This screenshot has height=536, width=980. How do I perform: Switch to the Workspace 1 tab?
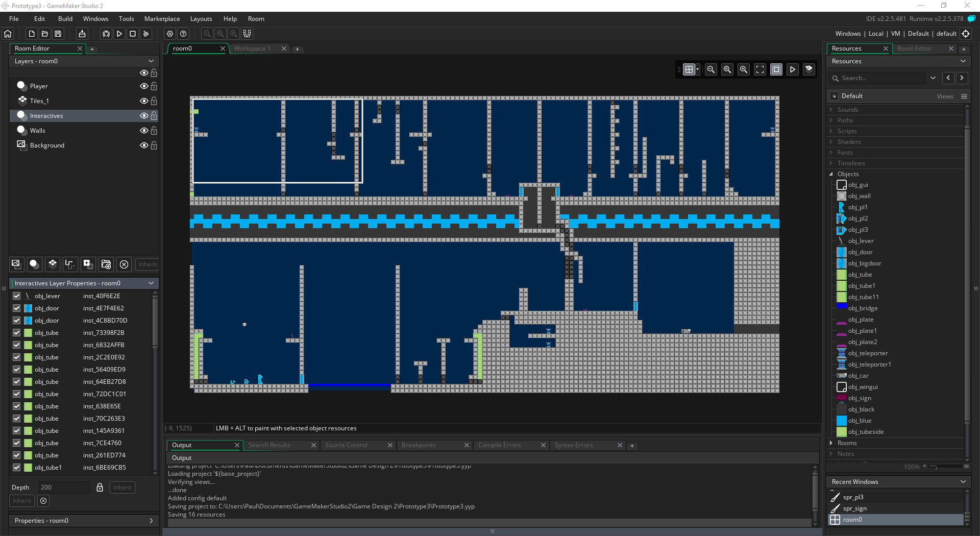coord(252,48)
